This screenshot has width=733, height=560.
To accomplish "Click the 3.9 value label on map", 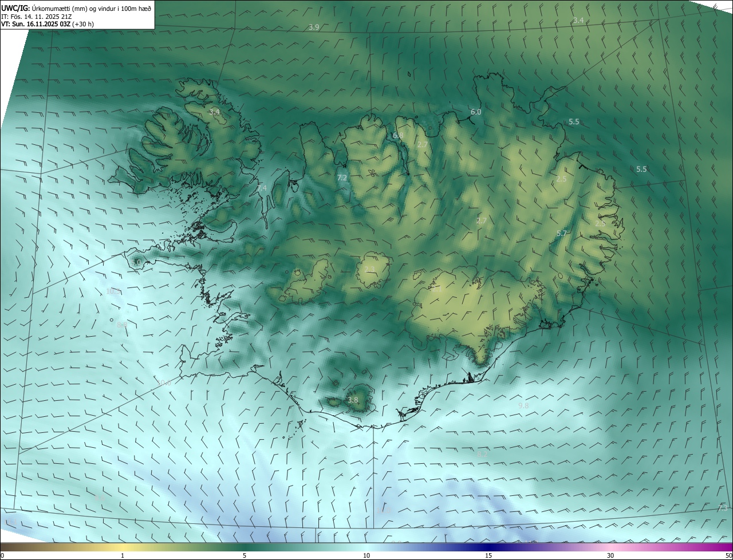I will pyautogui.click(x=314, y=27).
